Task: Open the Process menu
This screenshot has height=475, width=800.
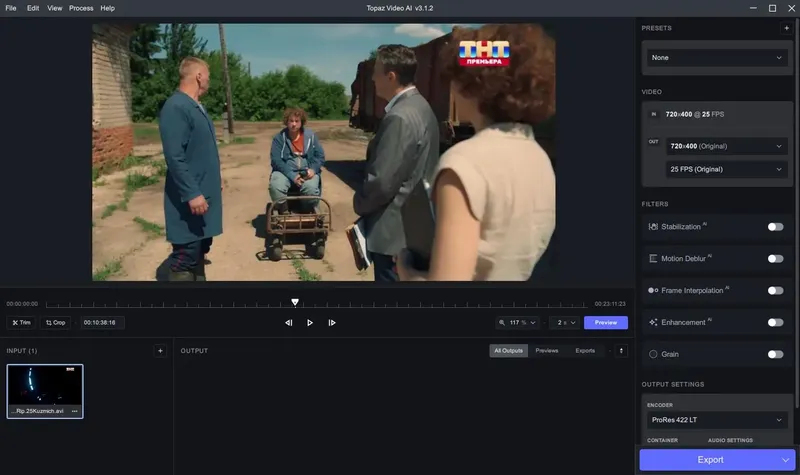Action: pos(81,8)
